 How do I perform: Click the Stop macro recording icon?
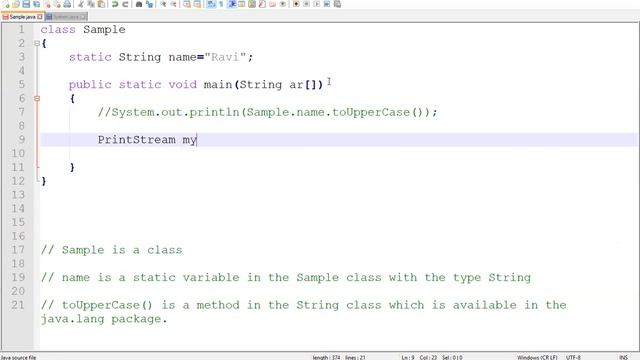[x=307, y=4]
